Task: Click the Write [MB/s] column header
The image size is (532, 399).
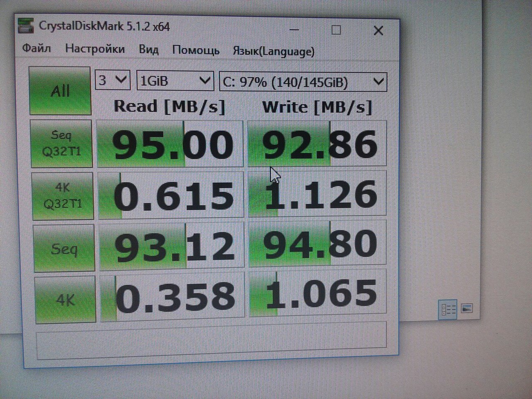Action: coord(317,107)
